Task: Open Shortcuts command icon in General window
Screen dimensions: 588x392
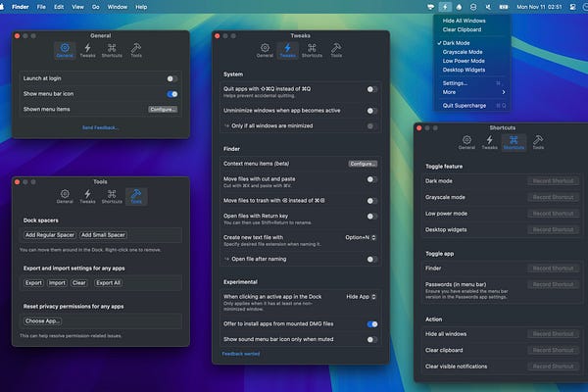Action: click(x=112, y=50)
